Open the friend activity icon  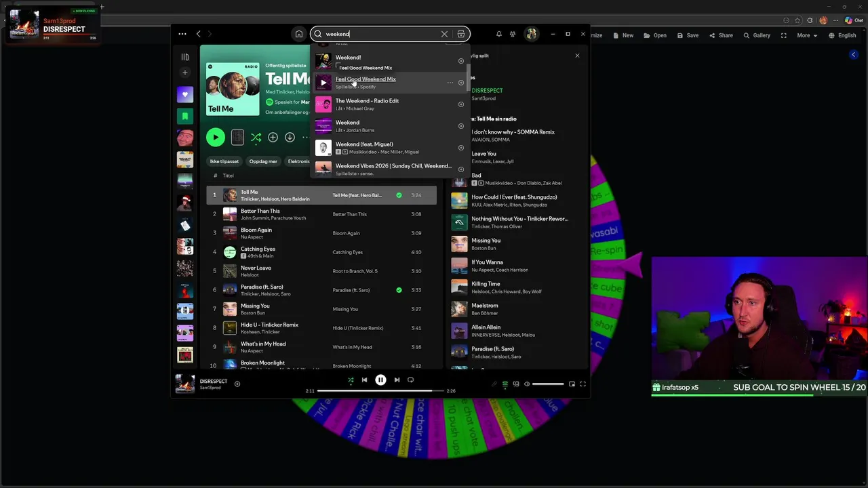(513, 34)
